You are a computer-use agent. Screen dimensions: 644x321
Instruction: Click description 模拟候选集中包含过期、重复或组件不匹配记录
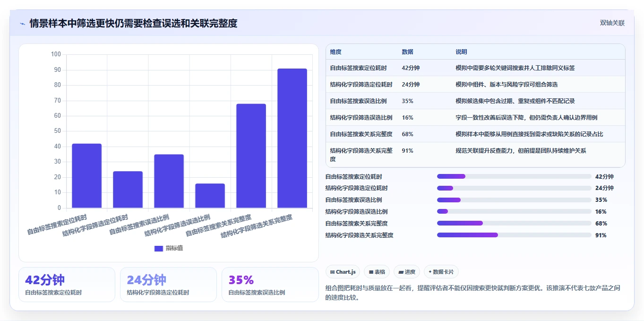515,101
